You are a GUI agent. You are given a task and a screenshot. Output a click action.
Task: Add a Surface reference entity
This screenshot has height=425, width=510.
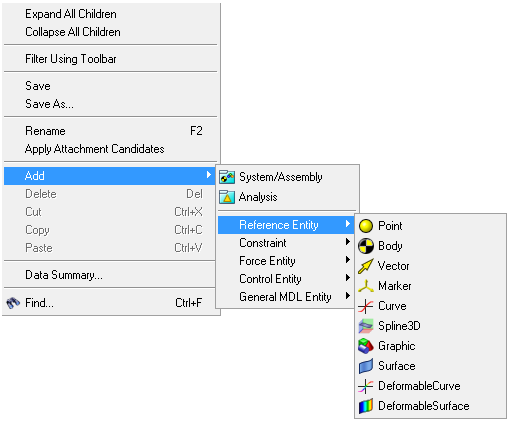coord(431,366)
